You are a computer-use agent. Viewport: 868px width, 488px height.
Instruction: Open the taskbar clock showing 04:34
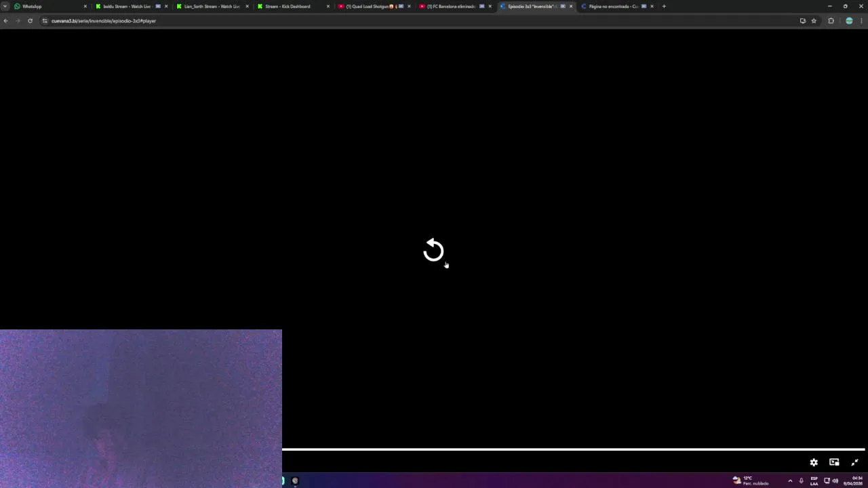[x=853, y=481]
